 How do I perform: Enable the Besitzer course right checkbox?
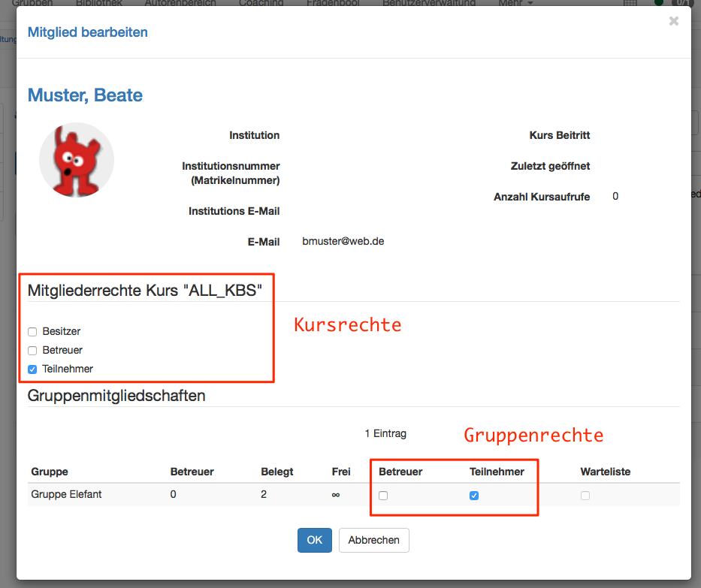tap(32, 331)
